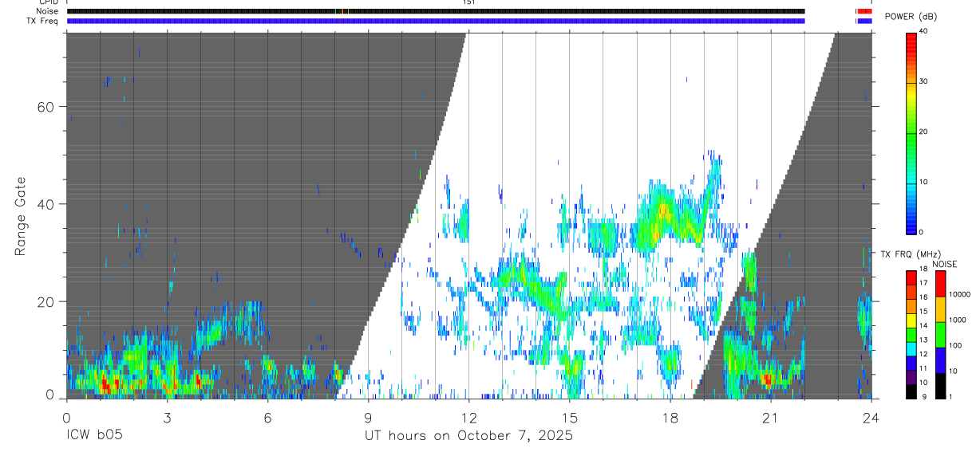Image resolution: width=980 pixels, height=452 pixels.
Task: Click the '6' tick on the UT hours axis
Action: [x=267, y=418]
